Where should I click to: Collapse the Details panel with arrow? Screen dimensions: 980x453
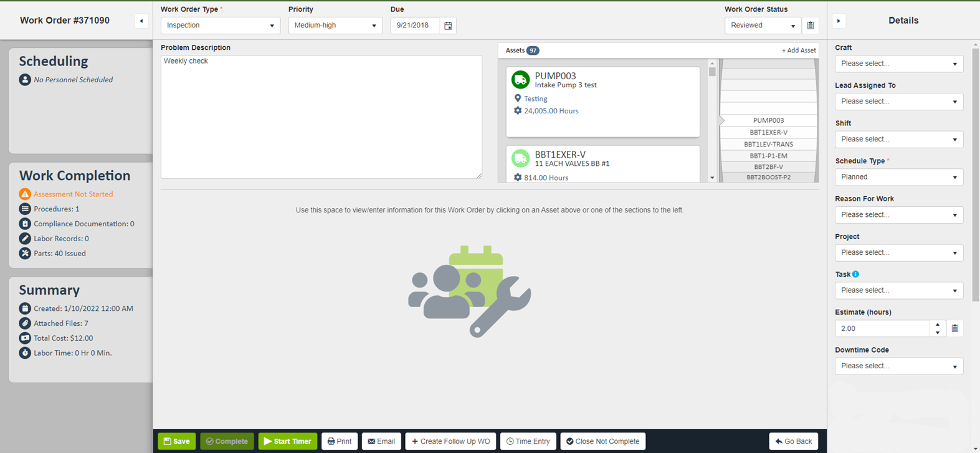pyautogui.click(x=839, y=21)
